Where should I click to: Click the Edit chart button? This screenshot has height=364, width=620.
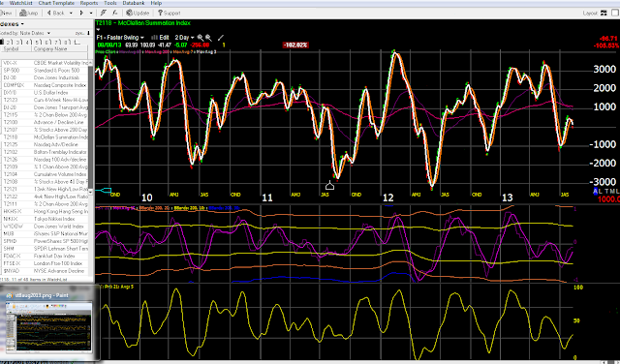[x=162, y=38]
